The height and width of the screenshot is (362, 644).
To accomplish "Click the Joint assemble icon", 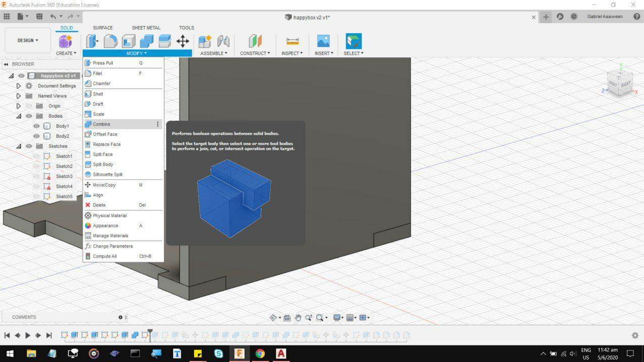I will [223, 41].
